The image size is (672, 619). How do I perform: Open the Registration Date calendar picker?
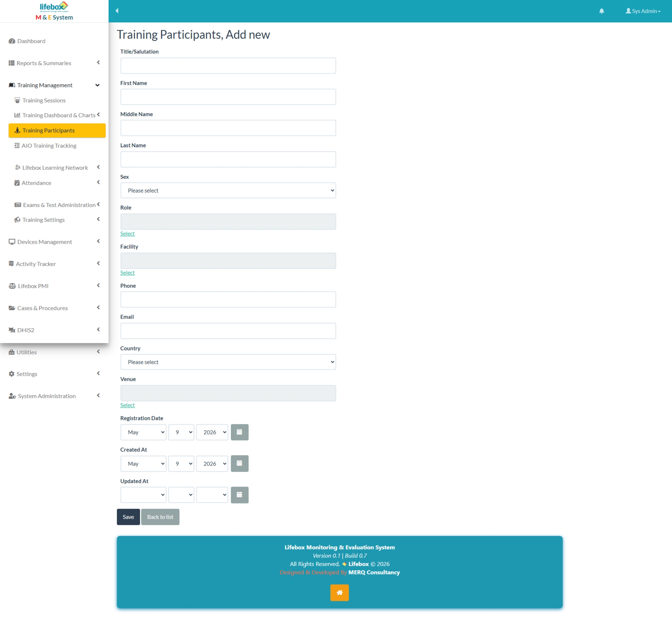tap(240, 432)
